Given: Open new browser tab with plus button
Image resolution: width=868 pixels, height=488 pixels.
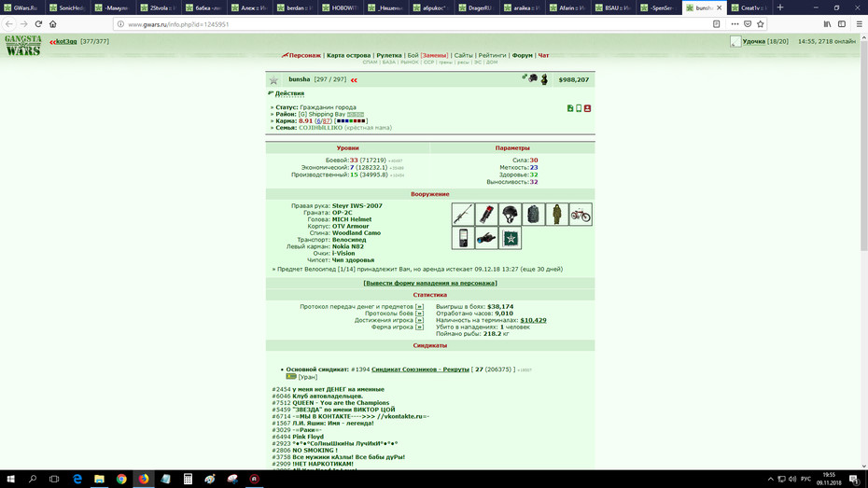Looking at the screenshot, I should click(x=780, y=7).
